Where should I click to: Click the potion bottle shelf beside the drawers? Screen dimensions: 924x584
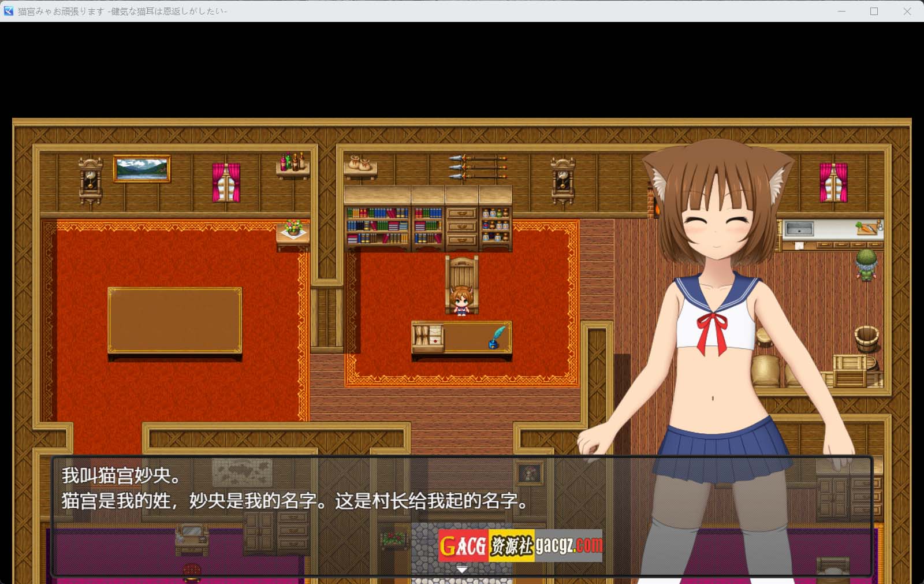[x=495, y=225]
